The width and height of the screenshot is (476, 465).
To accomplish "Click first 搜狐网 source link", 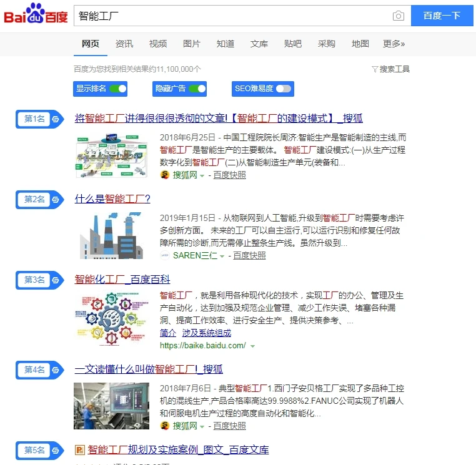I will [185, 175].
